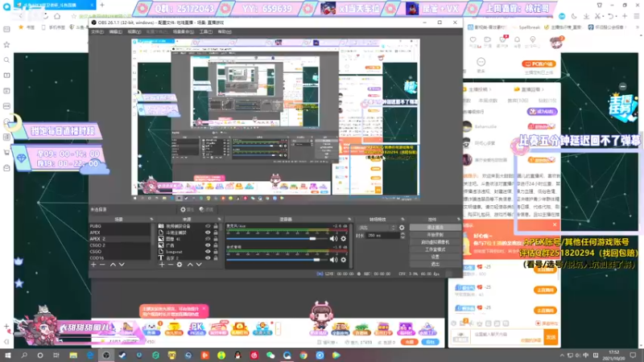Open 麦克风/Aux audio settings gear
Screen dimensions: 644x362
coord(344,238)
